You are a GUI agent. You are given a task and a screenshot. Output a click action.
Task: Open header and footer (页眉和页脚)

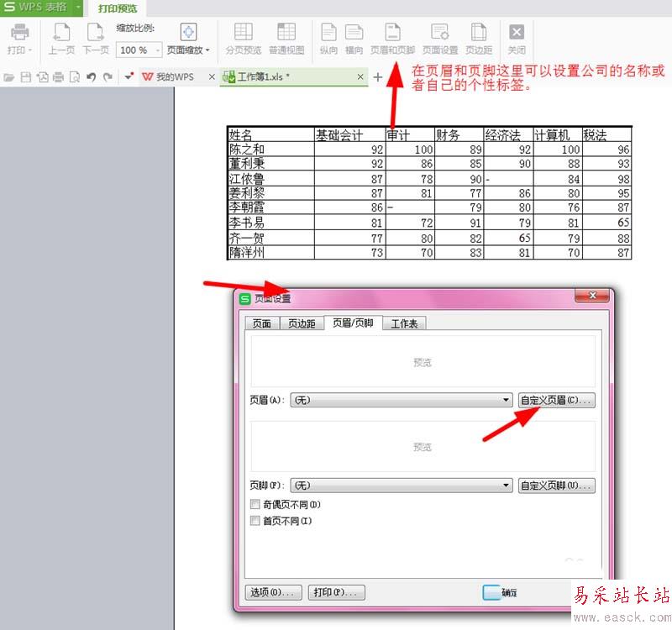click(x=392, y=39)
